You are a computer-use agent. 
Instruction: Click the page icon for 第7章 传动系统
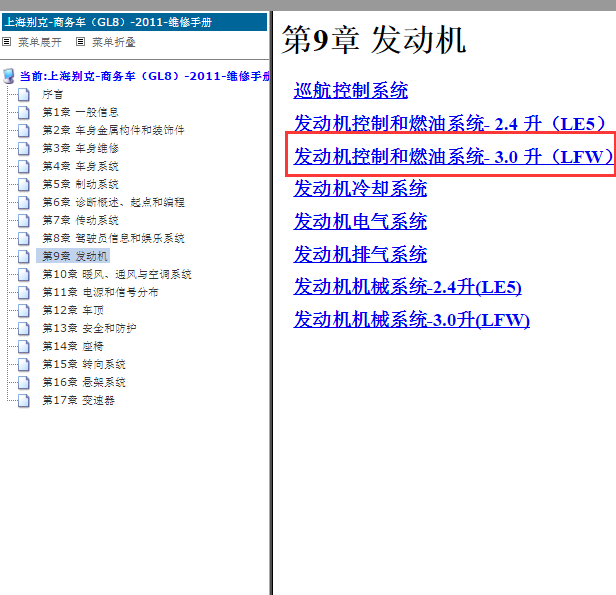pyautogui.click(x=24, y=220)
